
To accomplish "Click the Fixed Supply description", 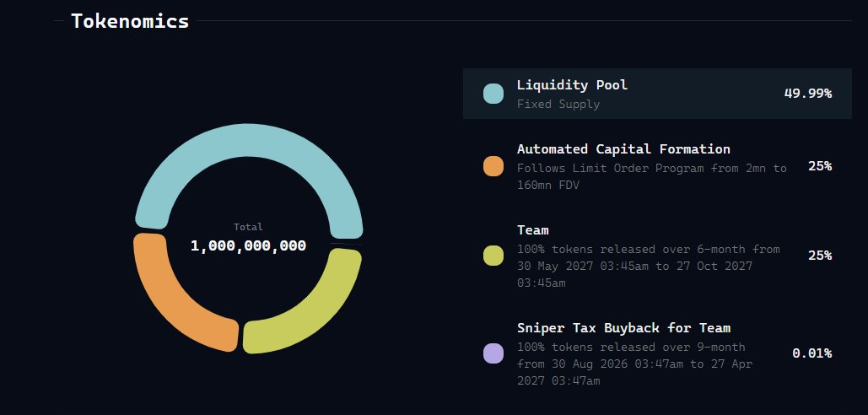I will pos(558,104).
